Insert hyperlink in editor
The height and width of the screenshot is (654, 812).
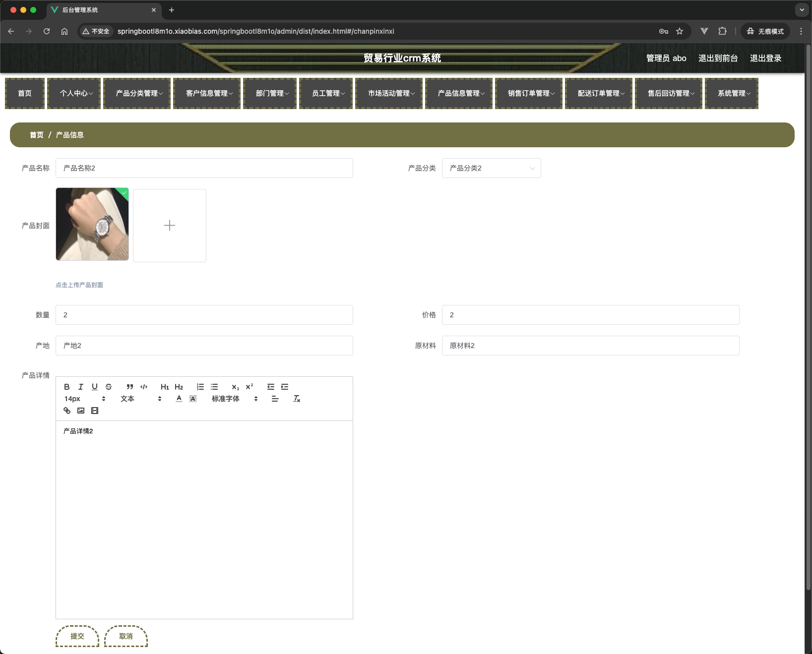[x=67, y=411]
